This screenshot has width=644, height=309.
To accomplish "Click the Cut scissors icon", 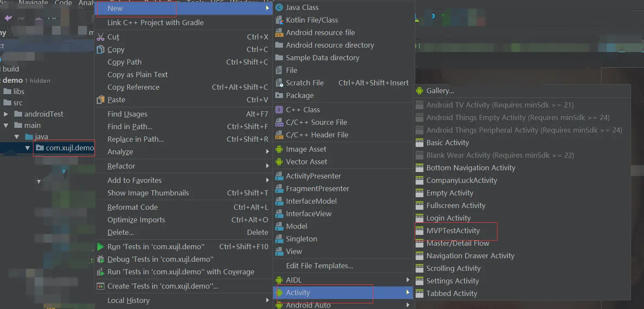I will 101,37.
